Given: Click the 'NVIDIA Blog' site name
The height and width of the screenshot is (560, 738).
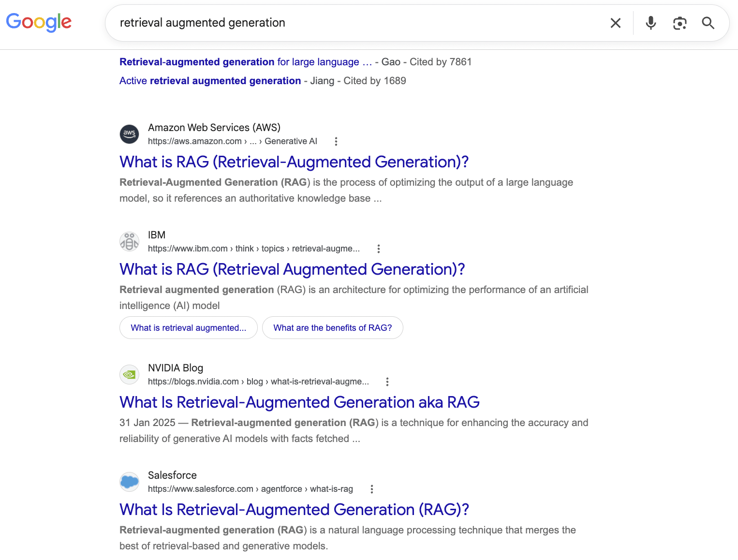Looking at the screenshot, I should [x=176, y=368].
